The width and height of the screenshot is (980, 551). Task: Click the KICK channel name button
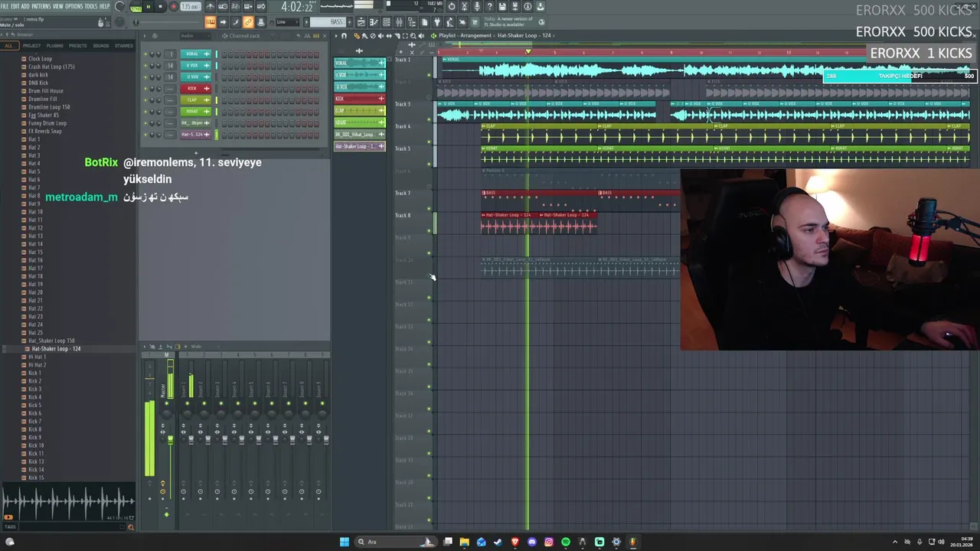coord(196,89)
